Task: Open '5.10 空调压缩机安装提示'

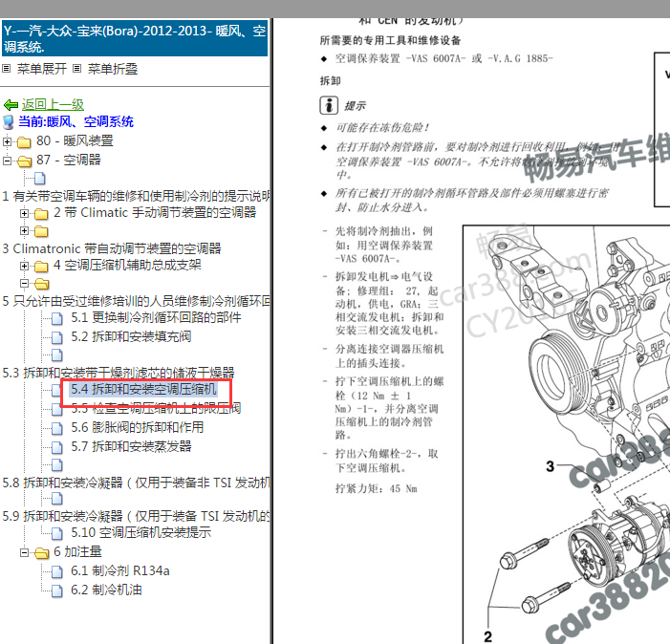Action: point(141,532)
